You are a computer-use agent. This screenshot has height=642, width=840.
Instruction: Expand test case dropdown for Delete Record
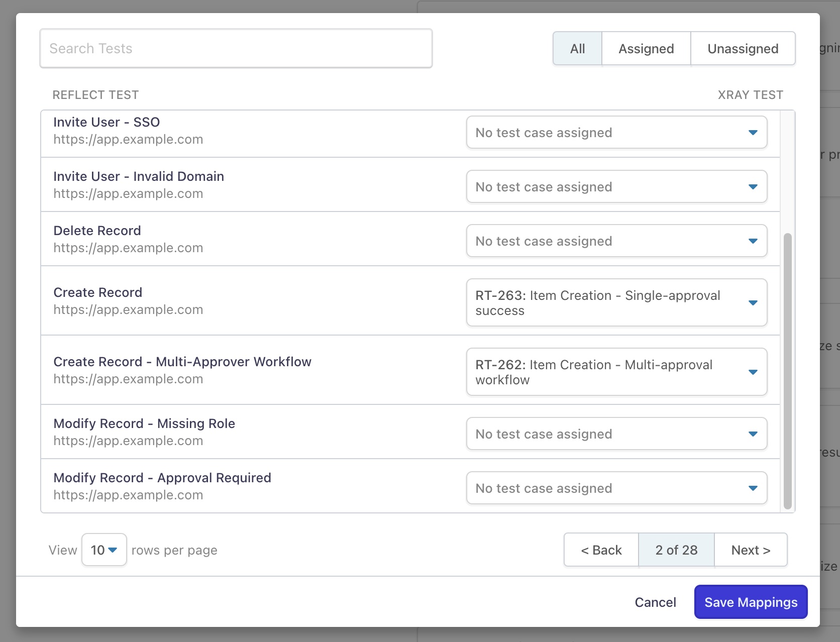pyautogui.click(x=616, y=241)
